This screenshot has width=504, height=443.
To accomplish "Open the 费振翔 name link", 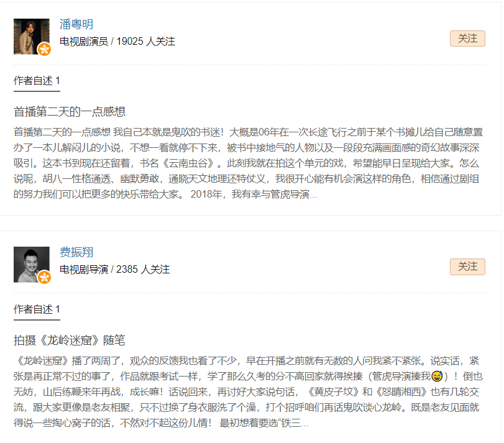I will (76, 252).
